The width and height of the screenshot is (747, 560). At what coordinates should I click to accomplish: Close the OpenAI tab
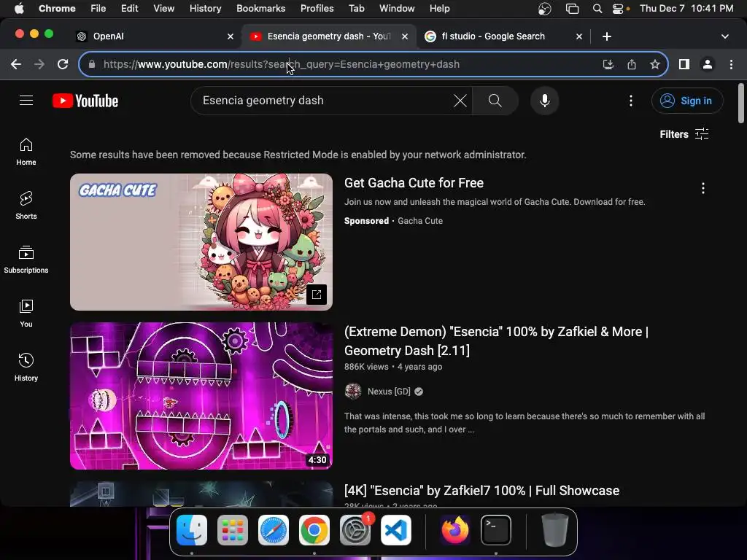pos(230,36)
